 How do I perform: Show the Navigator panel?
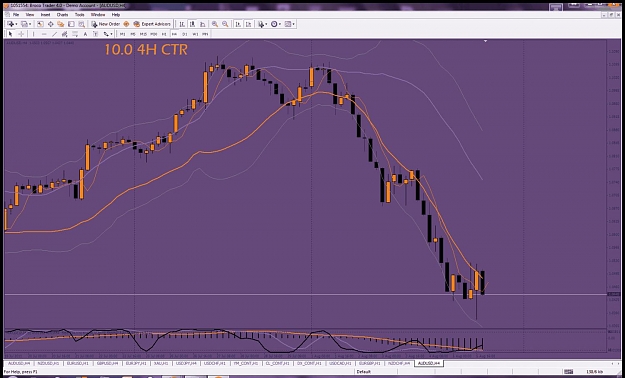point(61,24)
